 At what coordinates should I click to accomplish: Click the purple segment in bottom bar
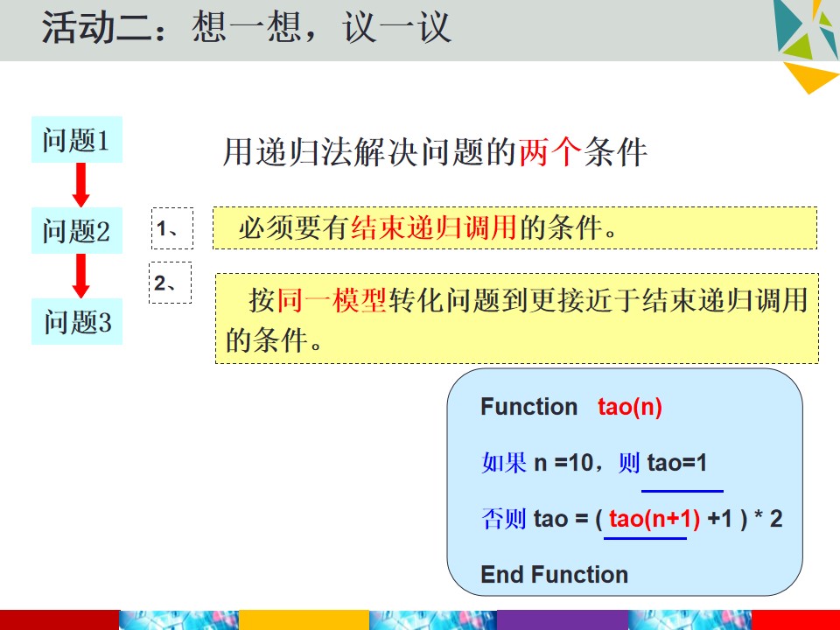click(x=563, y=619)
